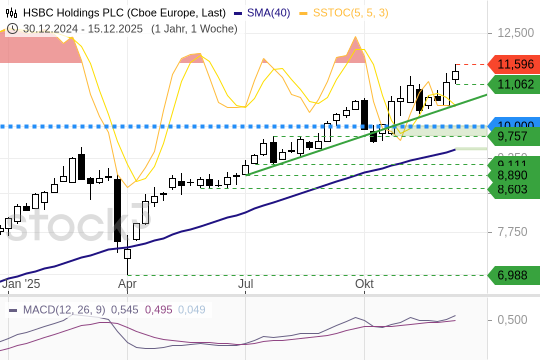Click the green 8,603 support tag
This screenshot has width=540, height=360.
[x=514, y=189]
